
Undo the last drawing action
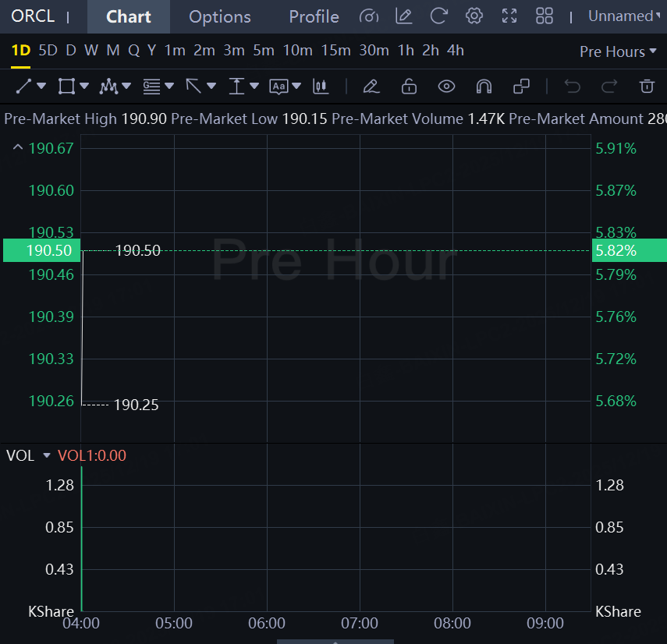pyautogui.click(x=572, y=87)
